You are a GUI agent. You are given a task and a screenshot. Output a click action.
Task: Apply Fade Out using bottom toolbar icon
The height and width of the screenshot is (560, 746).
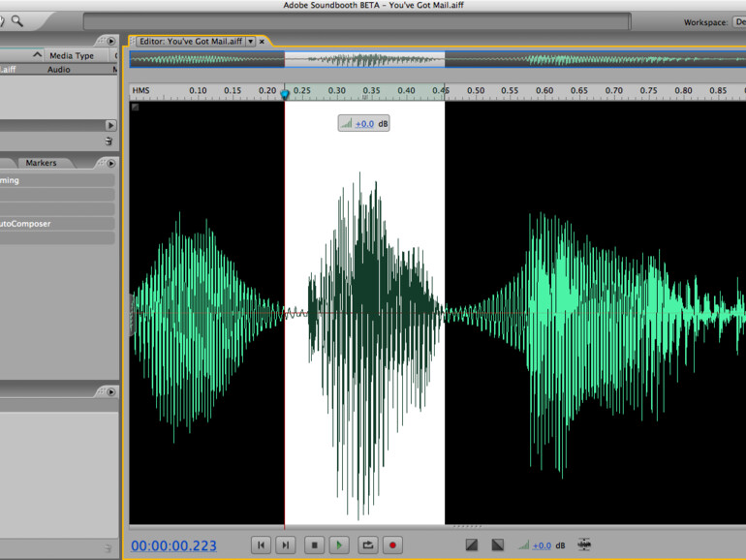(x=497, y=545)
